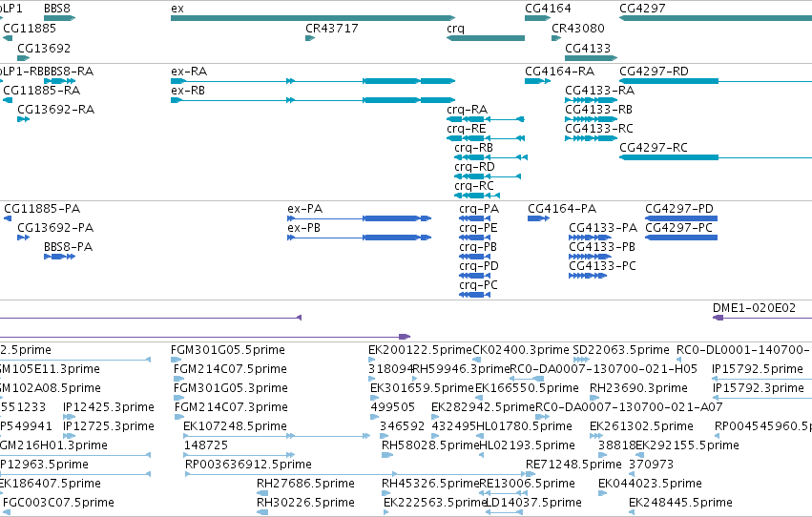
Task: Select the EK261302.5prime EST
Action: 596,436
